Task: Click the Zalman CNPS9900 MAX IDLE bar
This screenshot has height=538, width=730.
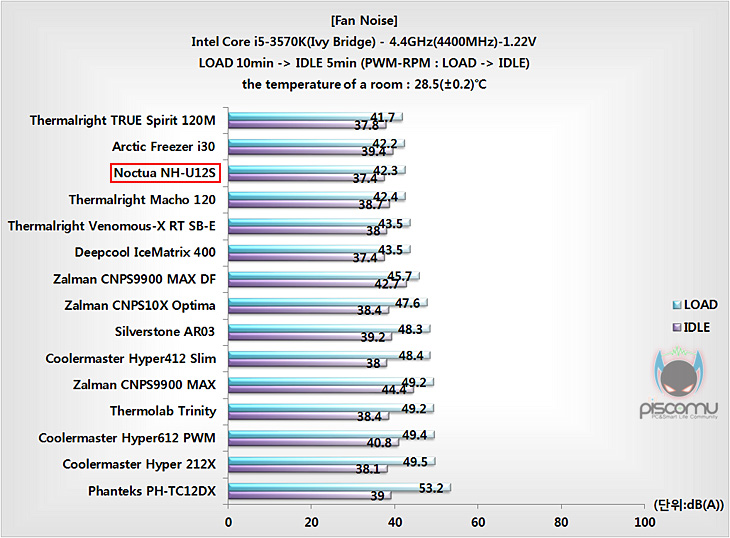Action: 320,390
